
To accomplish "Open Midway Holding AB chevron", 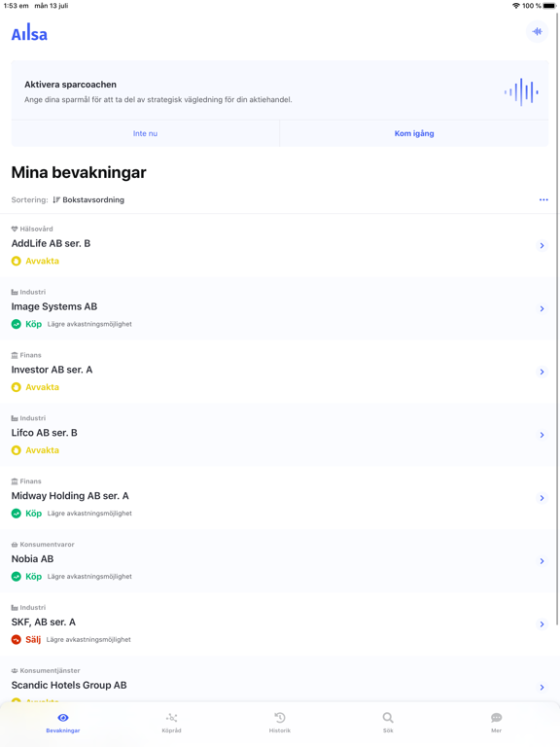I will coord(542,498).
